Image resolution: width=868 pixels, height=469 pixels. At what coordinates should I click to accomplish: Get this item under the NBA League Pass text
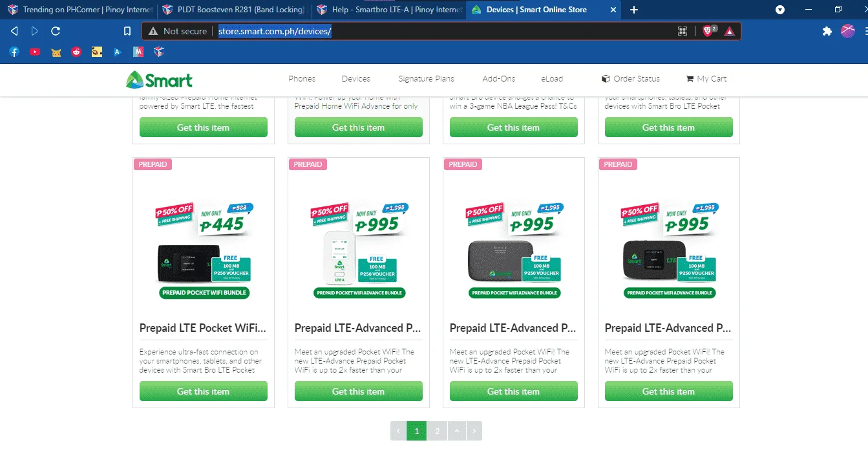(x=514, y=127)
